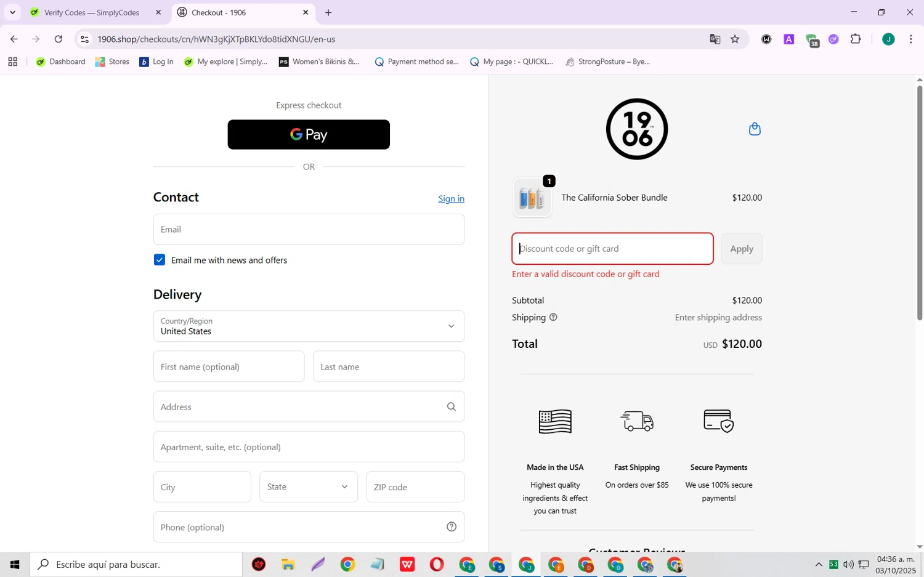Click the Last name field

389,366
